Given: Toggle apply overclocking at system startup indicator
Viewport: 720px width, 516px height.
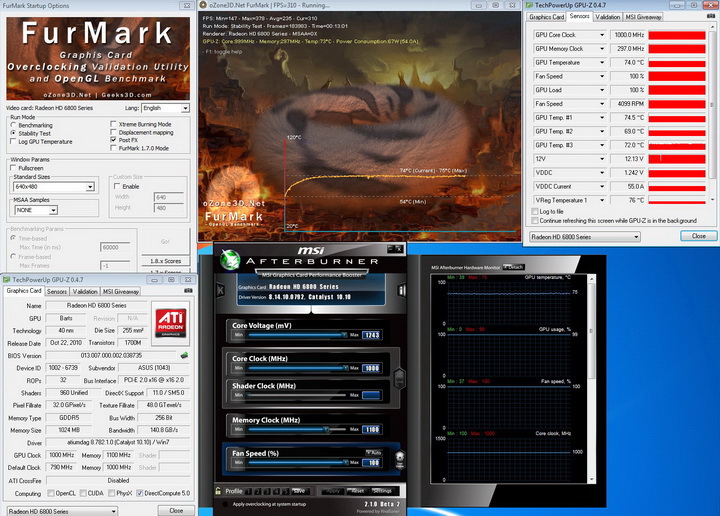Looking at the screenshot, I should 225,504.
